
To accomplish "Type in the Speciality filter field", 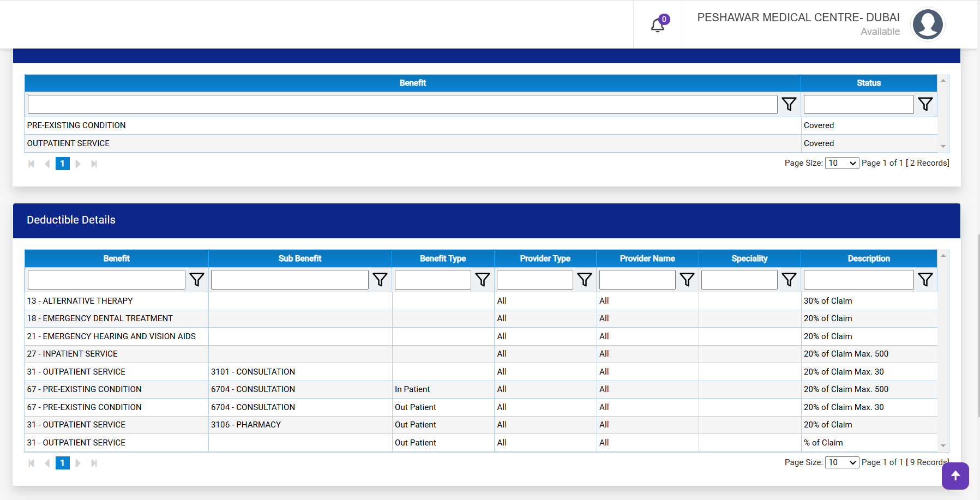I will tap(739, 280).
